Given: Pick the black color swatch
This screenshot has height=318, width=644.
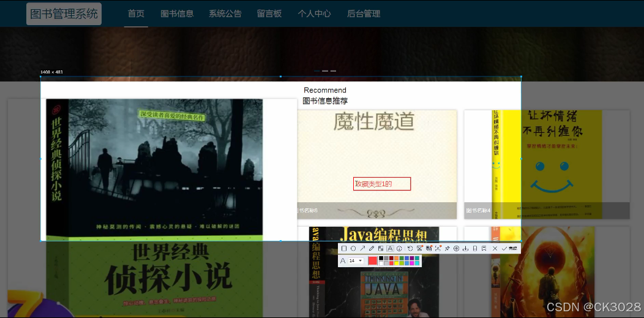Looking at the screenshot, I should [x=381, y=258].
